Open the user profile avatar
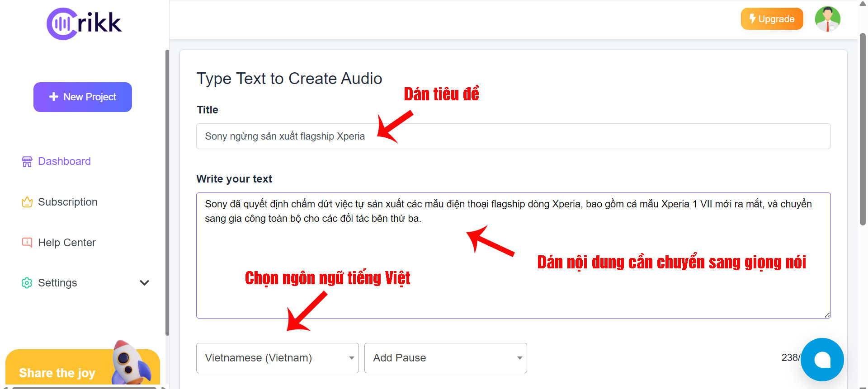 point(827,19)
